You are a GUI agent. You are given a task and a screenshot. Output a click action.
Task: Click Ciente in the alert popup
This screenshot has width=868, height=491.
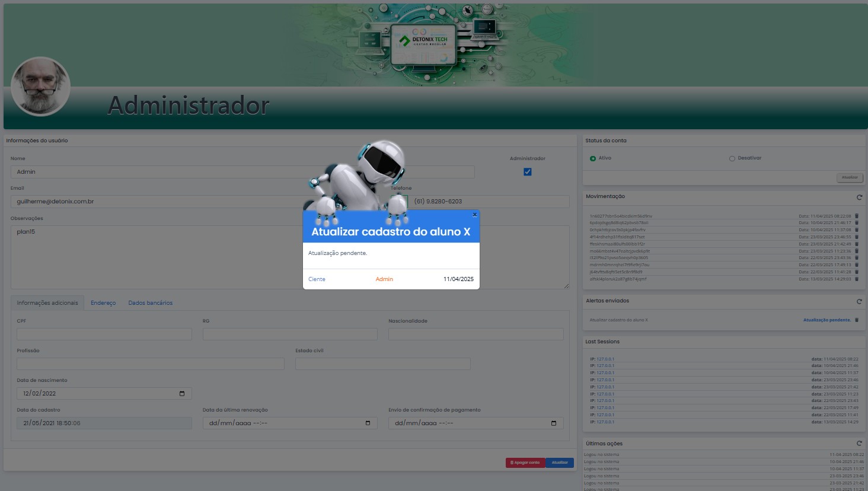[317, 279]
